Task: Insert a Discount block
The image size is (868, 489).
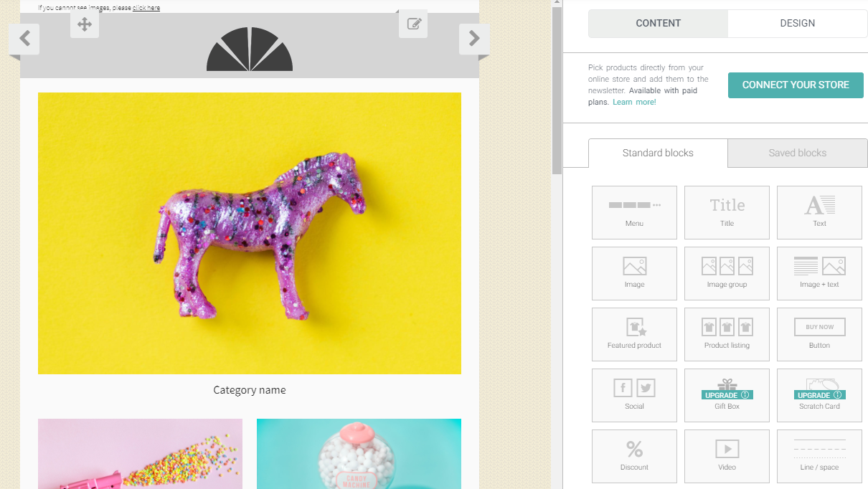Action: (x=634, y=456)
